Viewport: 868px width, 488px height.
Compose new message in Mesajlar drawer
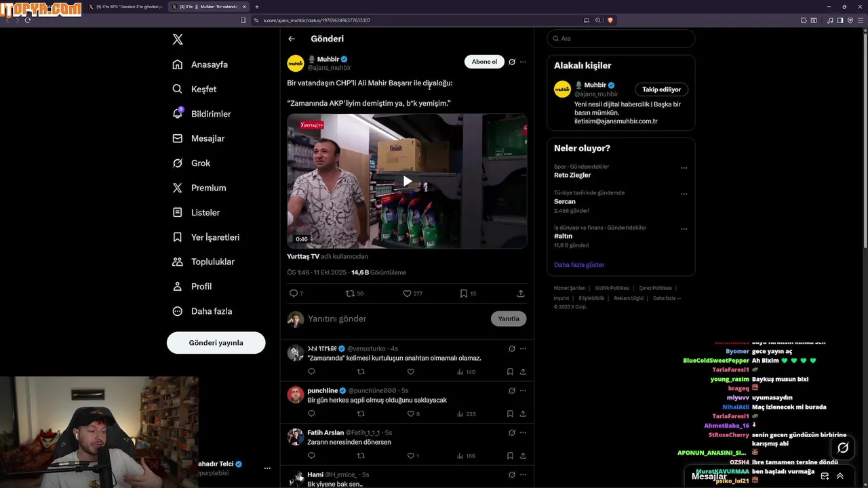tap(825, 476)
